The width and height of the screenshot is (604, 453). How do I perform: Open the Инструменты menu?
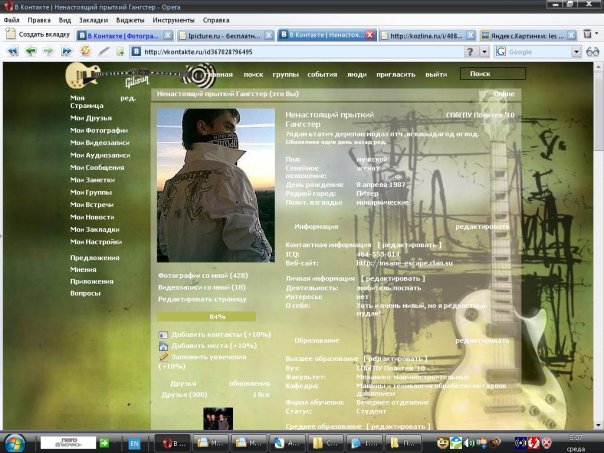coord(173,20)
